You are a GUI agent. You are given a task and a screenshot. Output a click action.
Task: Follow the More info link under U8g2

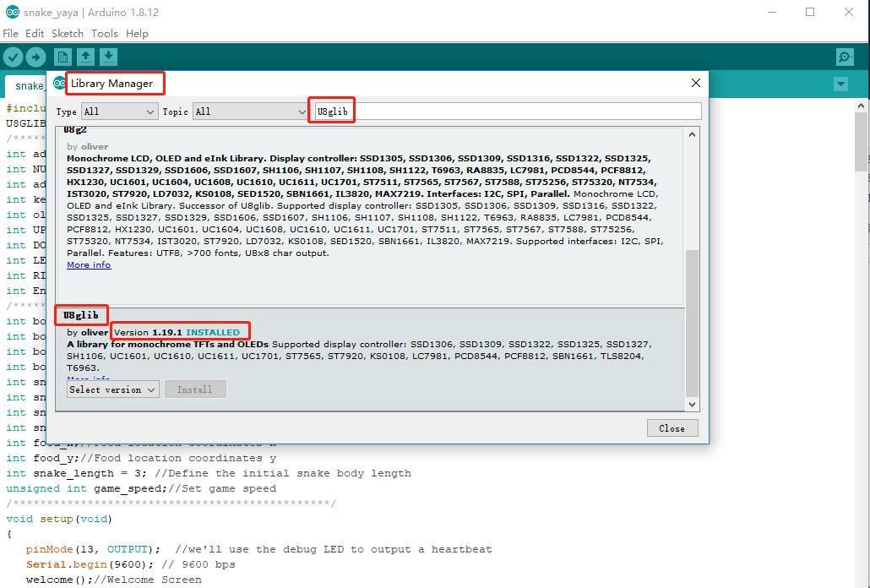89,264
